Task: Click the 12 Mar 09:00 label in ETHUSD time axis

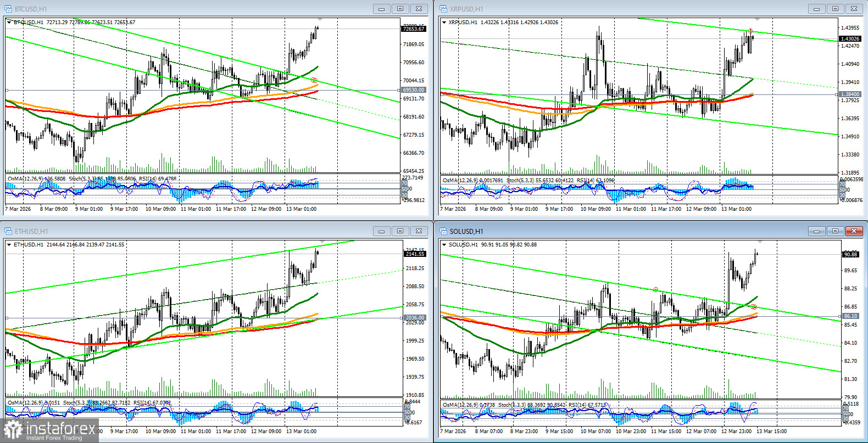Action: tap(266, 431)
